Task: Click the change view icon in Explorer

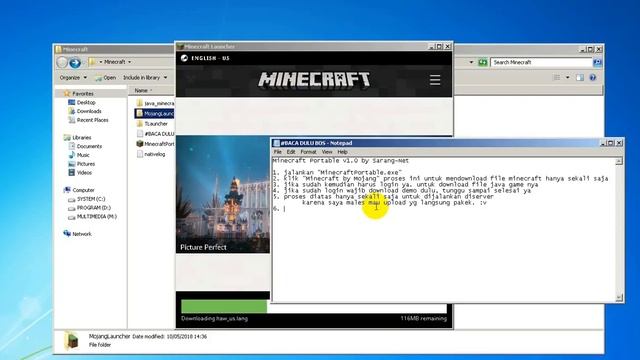Action: point(557,78)
